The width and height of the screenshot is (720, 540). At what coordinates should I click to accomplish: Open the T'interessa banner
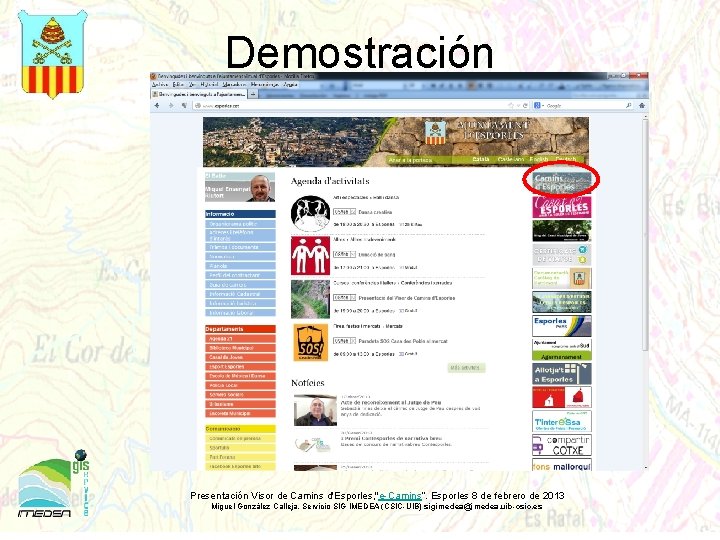(x=562, y=421)
